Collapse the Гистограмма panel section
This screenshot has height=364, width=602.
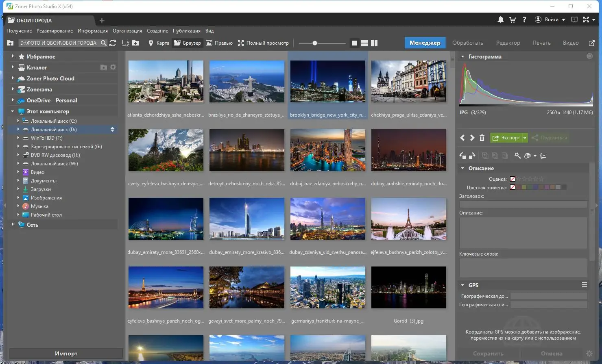463,57
